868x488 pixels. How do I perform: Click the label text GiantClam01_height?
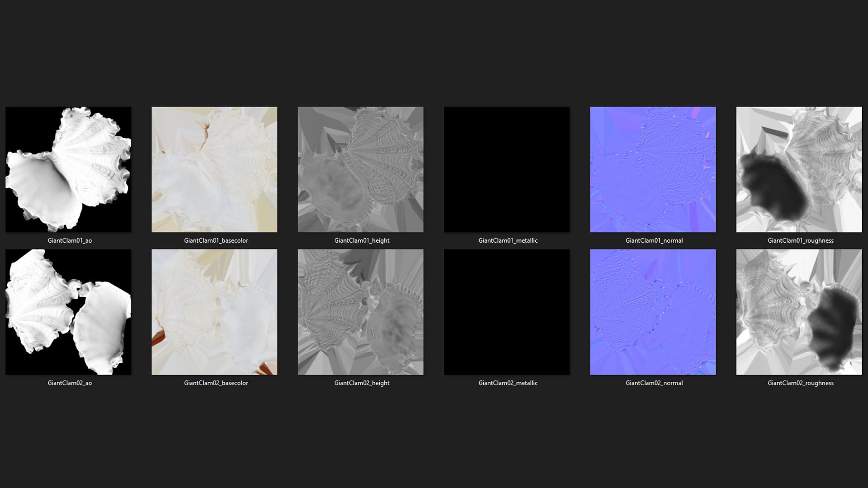(362, 240)
